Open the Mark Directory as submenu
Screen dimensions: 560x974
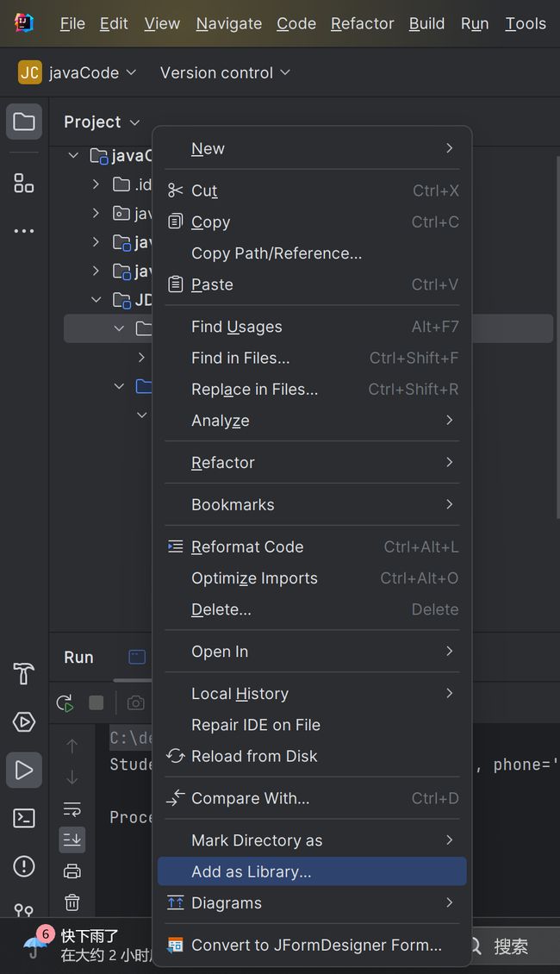pyautogui.click(x=312, y=840)
